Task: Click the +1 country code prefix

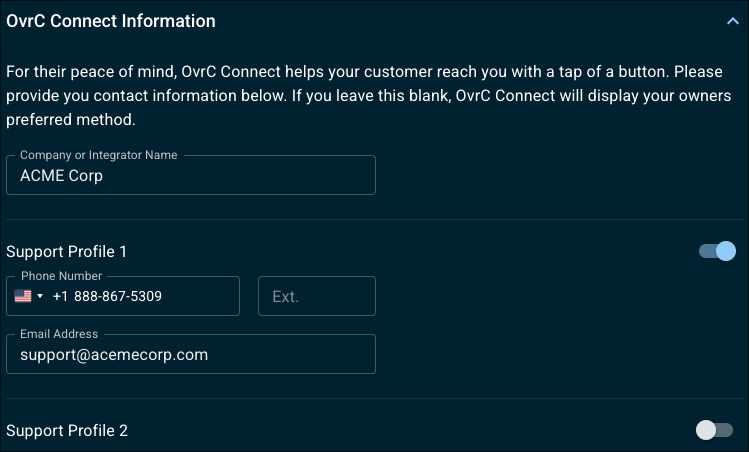Action: pos(60,296)
